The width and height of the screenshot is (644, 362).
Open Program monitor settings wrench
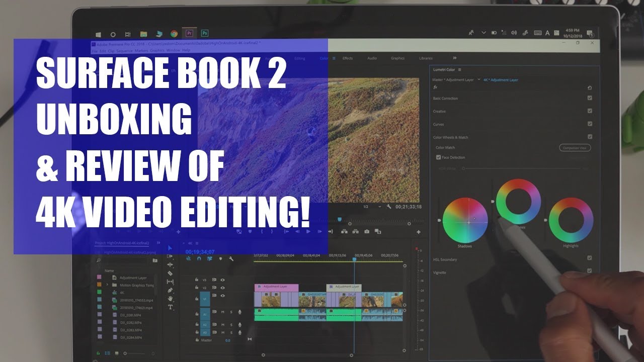tap(389, 207)
